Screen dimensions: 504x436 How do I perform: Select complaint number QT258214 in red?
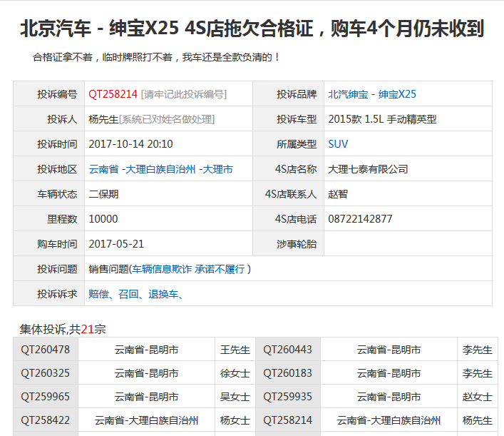113,94
